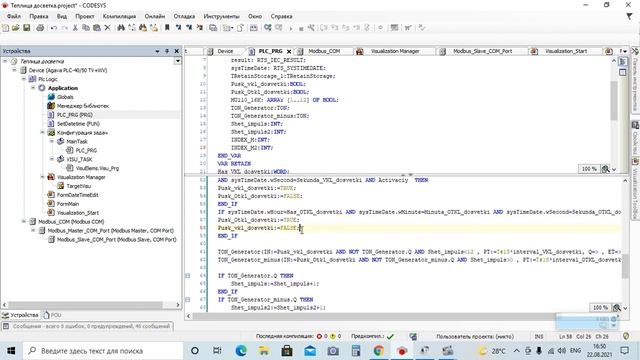Delete selection with X icon

tap(107, 28)
